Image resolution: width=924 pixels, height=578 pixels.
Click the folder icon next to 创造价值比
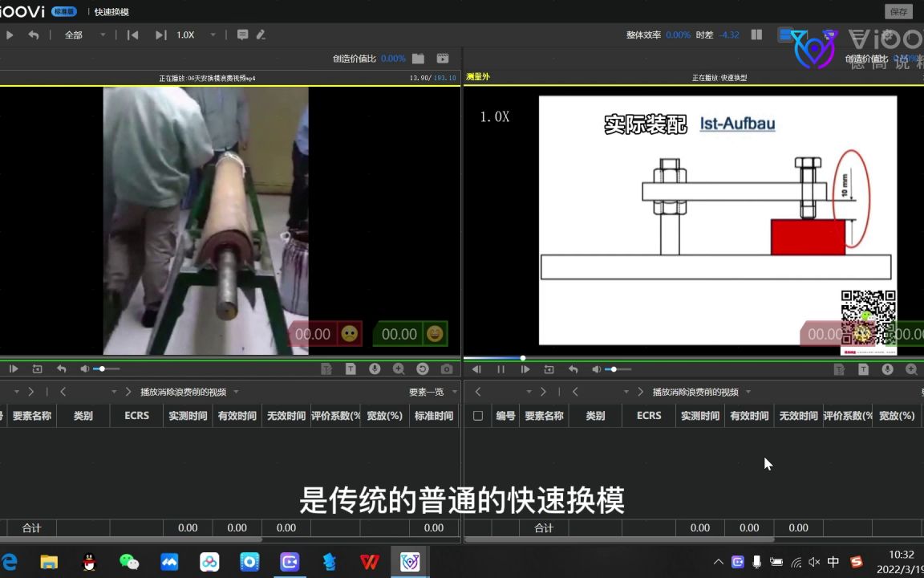418,58
